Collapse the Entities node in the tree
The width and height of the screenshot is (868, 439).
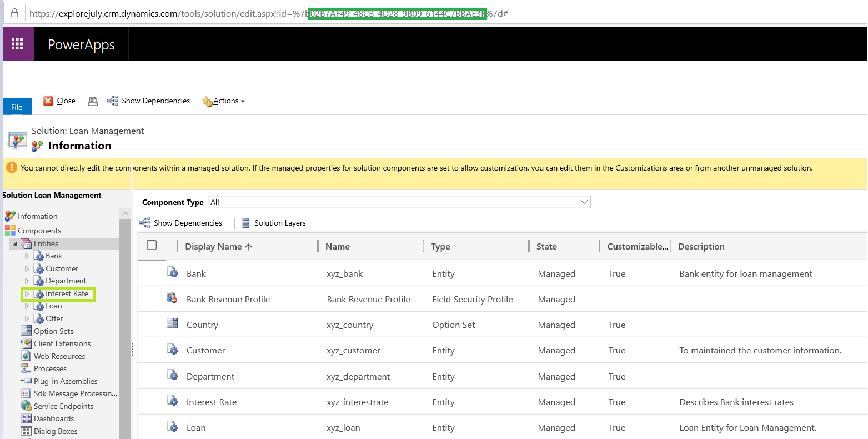coord(15,243)
